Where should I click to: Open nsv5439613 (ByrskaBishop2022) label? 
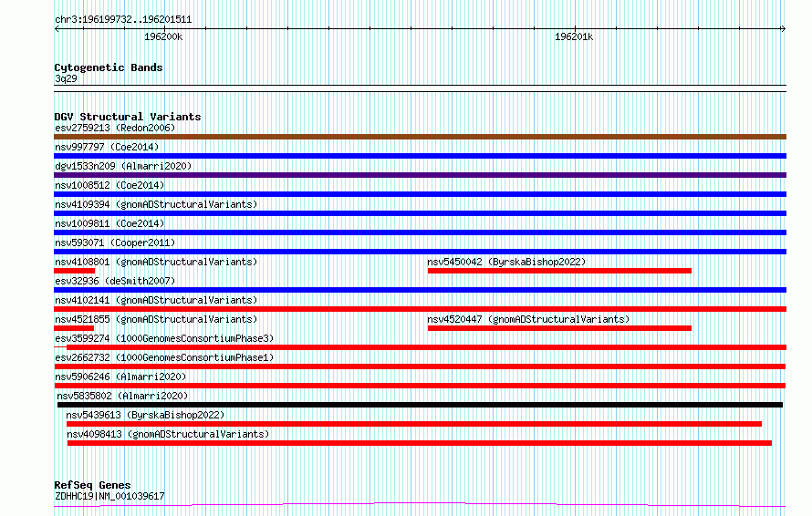point(145,415)
